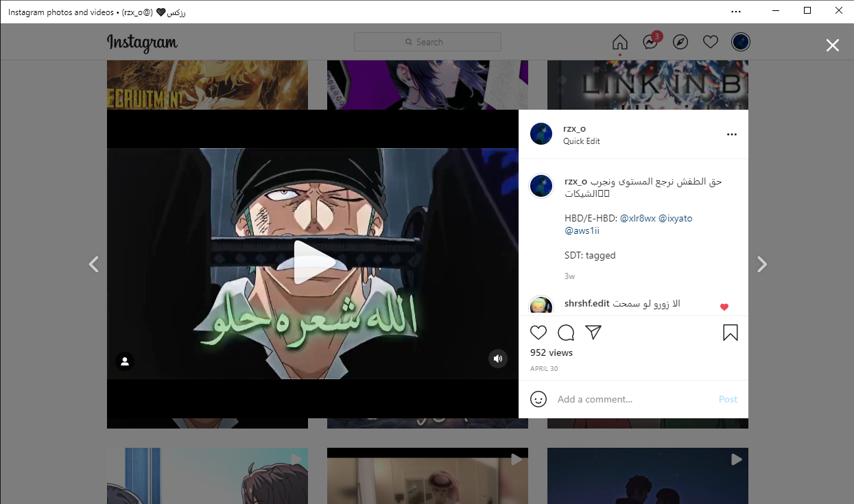Show tagged people icon on video
This screenshot has height=504, width=854.
click(x=125, y=361)
